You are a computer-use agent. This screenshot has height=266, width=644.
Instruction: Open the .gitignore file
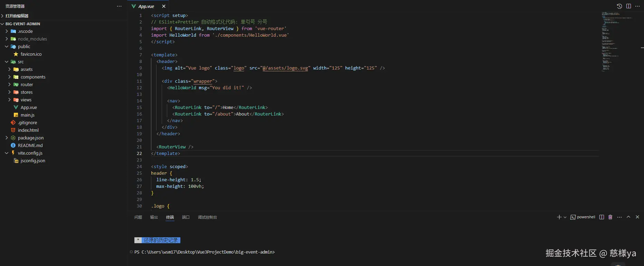[x=64, y=122]
